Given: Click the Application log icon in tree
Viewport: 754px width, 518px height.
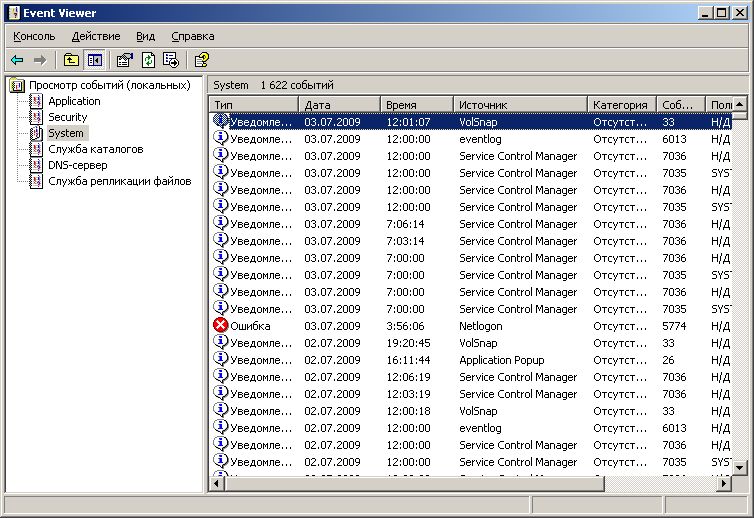Looking at the screenshot, I should point(36,101).
